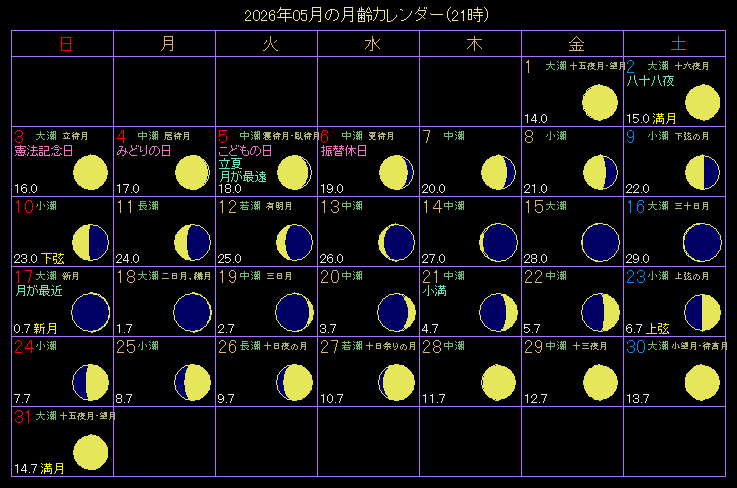
Task: Select the gibbous moon icon on May 27
Action: point(397,382)
